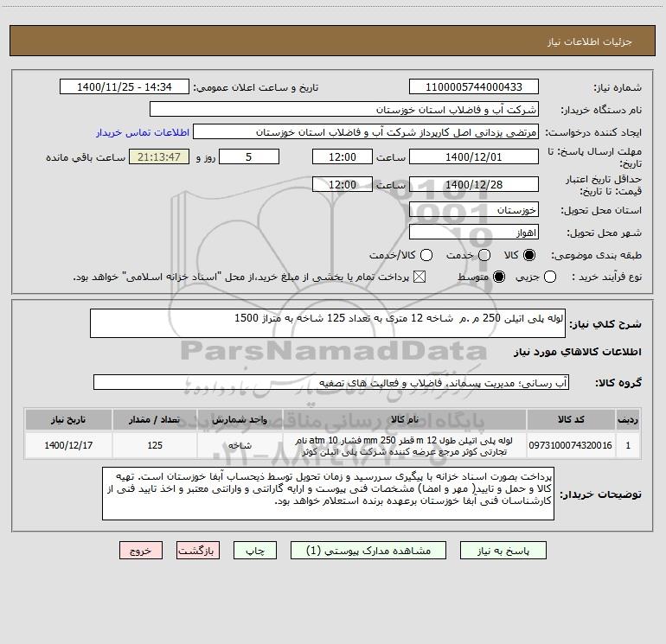Click buyer organization name field
This screenshot has width=666, height=644.
click(x=344, y=110)
